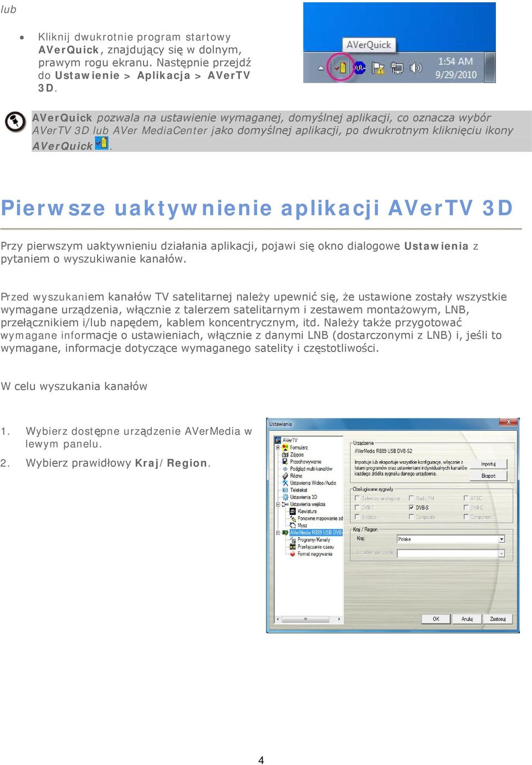Open the Różne settings item
This screenshot has width=532, height=765.
292,476
